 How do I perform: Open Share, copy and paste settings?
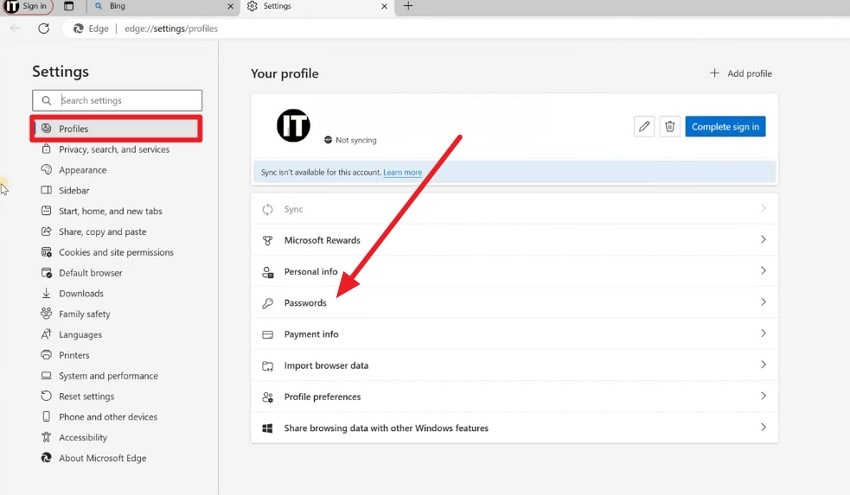click(x=94, y=232)
